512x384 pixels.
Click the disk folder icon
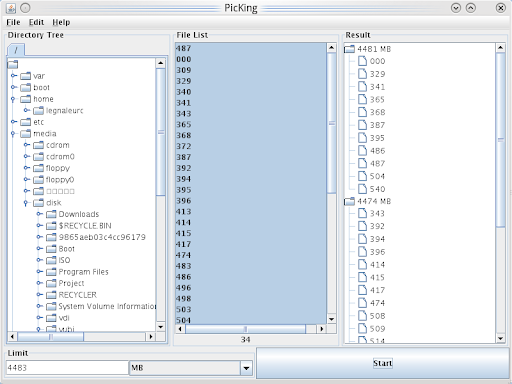[x=38, y=203]
